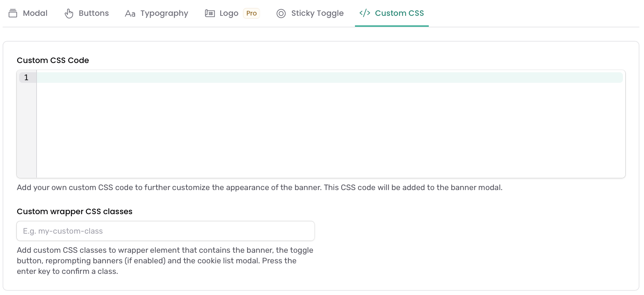
Task: Click line number 1 in editor gutter
Action: [26, 78]
